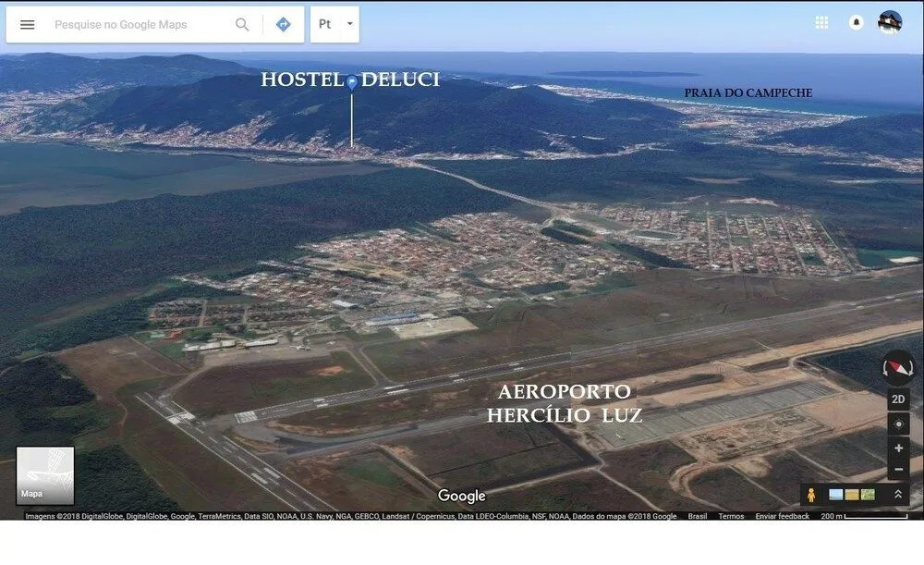Zoom in with the plus button
This screenshot has height=565, width=924.
(x=898, y=448)
